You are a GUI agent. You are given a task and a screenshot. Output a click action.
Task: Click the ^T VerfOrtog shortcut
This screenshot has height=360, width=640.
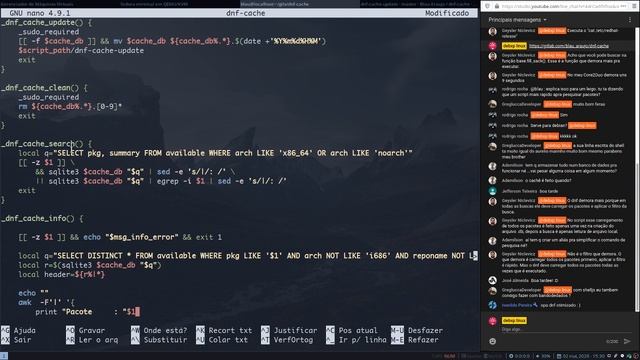pos(287,340)
